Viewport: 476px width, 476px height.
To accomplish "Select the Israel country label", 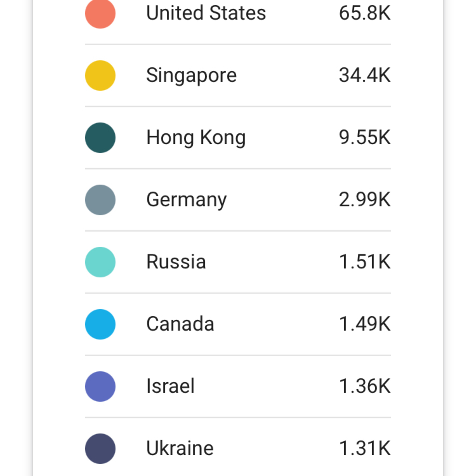I will pos(170,386).
